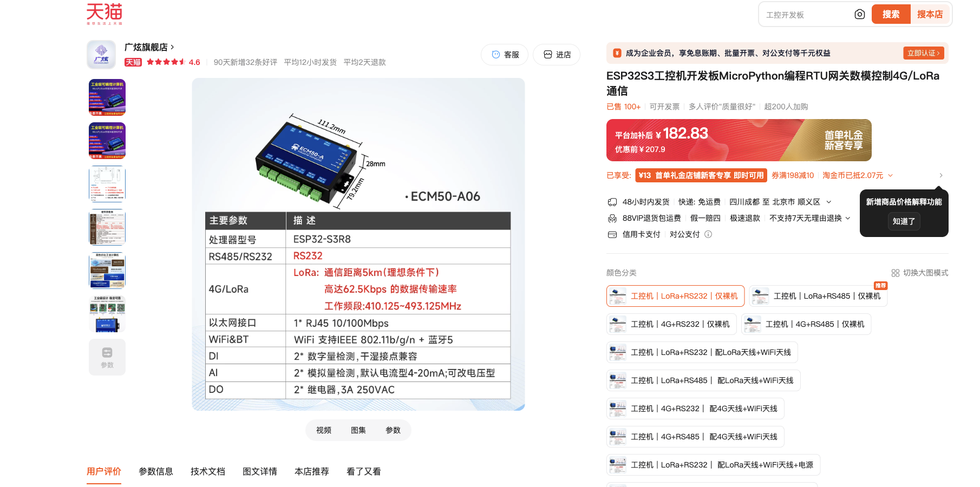Image resolution: width=980 pixels, height=487 pixels.
Task: View the second product thumbnail
Action: [107, 141]
